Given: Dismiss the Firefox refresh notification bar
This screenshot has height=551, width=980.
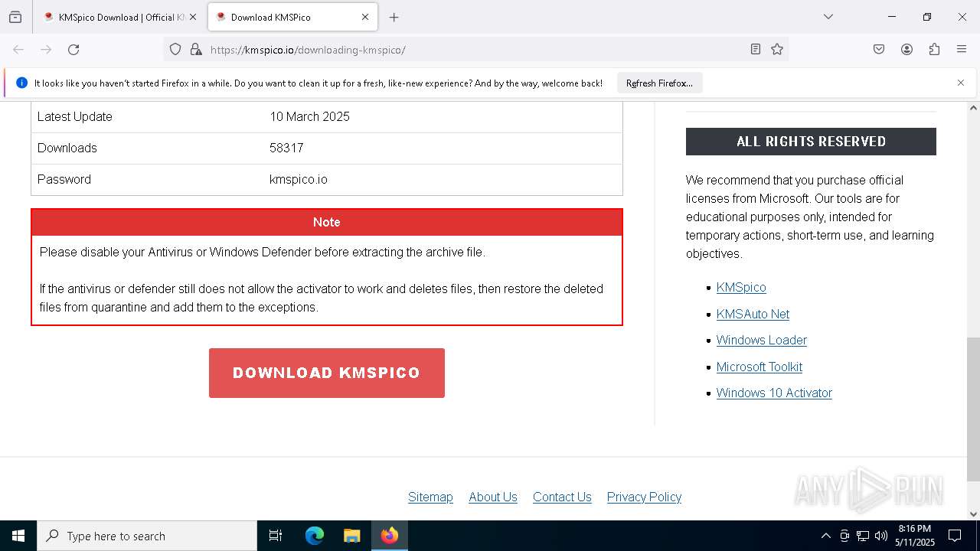Looking at the screenshot, I should [x=961, y=83].
